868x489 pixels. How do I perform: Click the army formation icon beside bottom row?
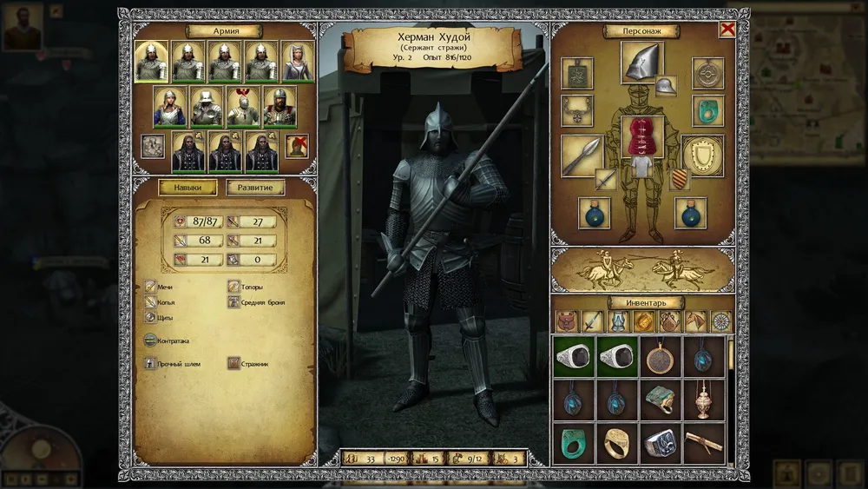pos(152,146)
